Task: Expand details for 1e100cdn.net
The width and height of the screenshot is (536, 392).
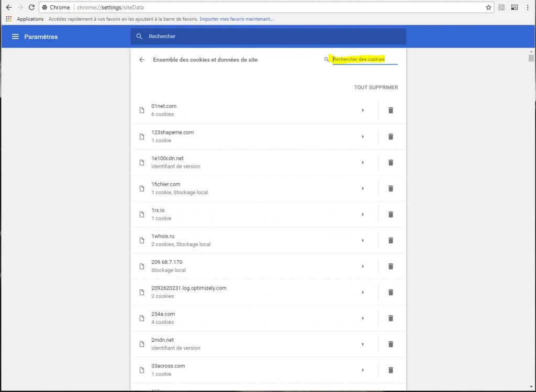Action: pos(363,163)
